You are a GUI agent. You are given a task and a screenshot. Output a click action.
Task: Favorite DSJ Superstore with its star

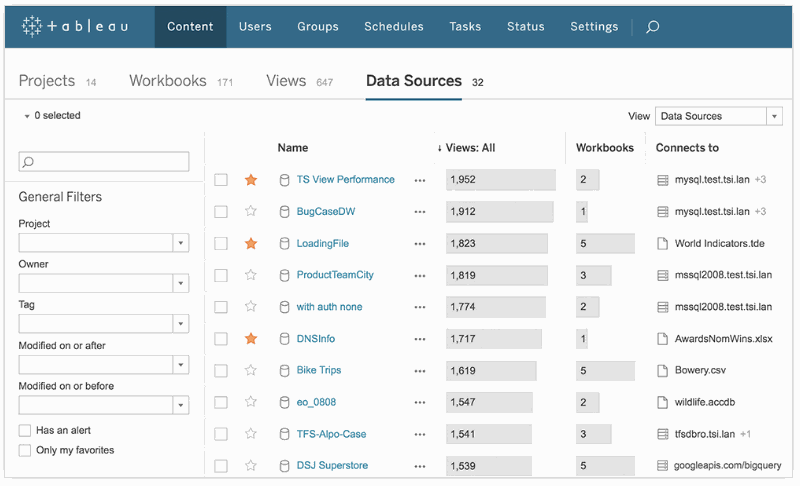click(x=251, y=465)
